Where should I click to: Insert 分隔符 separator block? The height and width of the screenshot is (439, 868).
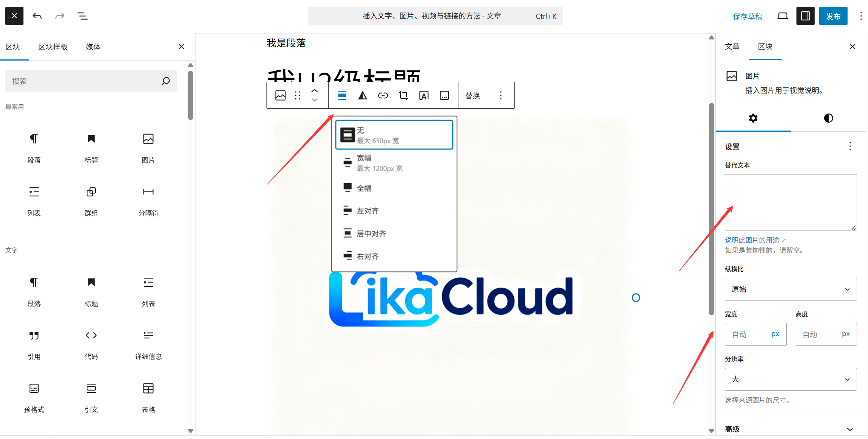(x=148, y=201)
